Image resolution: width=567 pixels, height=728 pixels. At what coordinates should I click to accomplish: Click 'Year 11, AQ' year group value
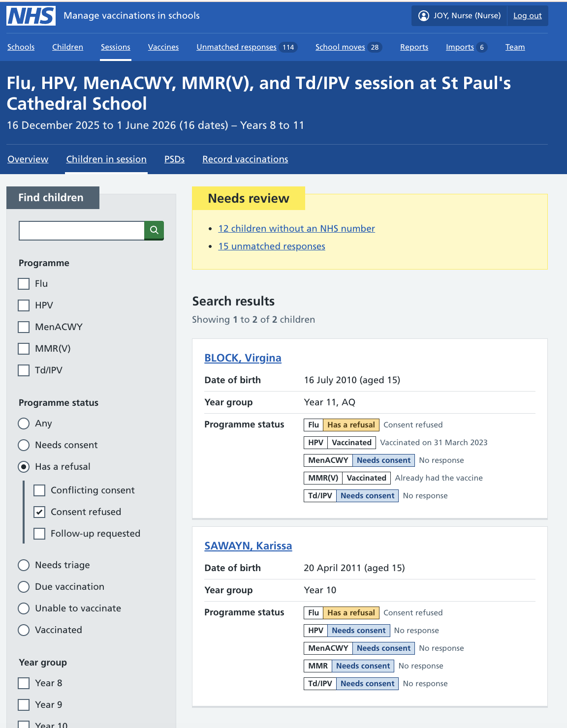coord(329,402)
